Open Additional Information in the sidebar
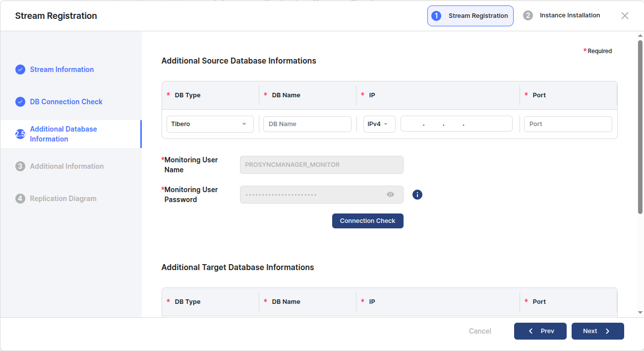 (x=66, y=166)
